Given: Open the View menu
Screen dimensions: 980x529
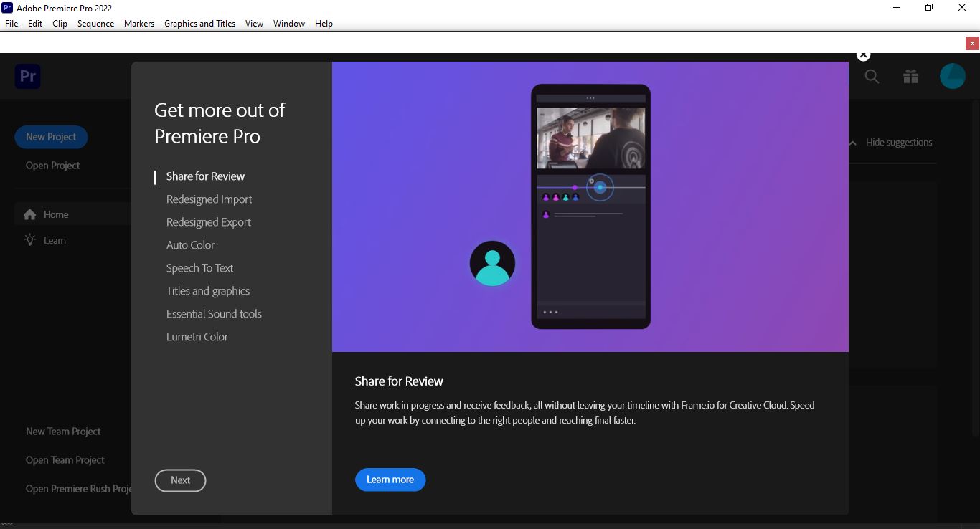Looking at the screenshot, I should tap(254, 24).
